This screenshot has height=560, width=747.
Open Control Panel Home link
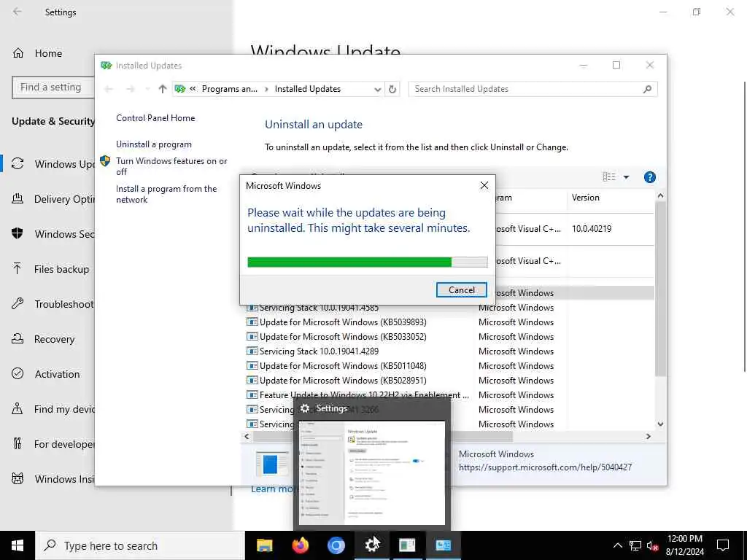pos(155,118)
